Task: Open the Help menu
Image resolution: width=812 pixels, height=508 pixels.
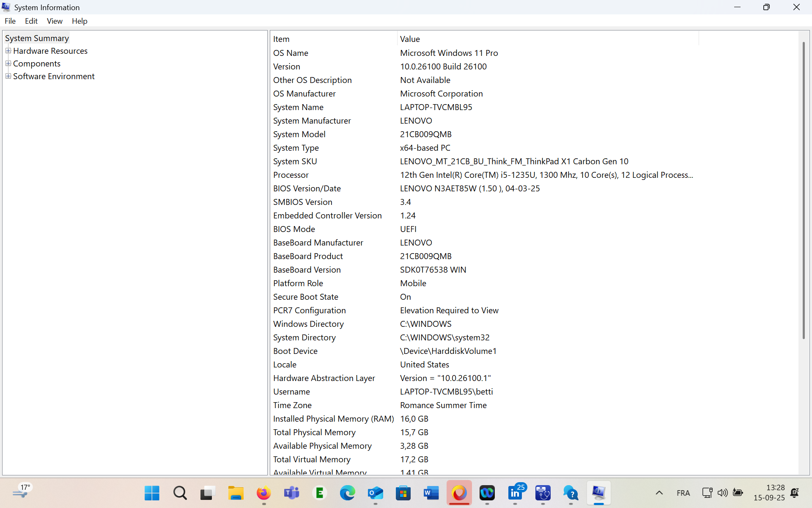Action: (x=80, y=21)
